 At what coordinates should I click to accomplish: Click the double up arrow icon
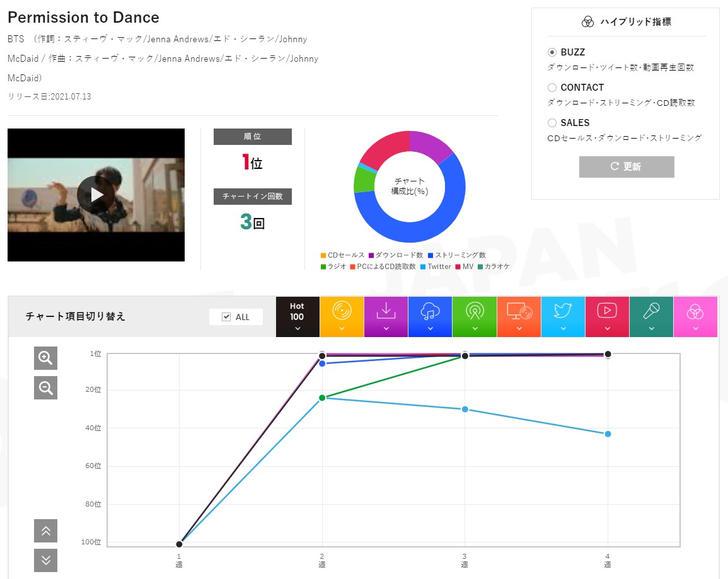45,530
